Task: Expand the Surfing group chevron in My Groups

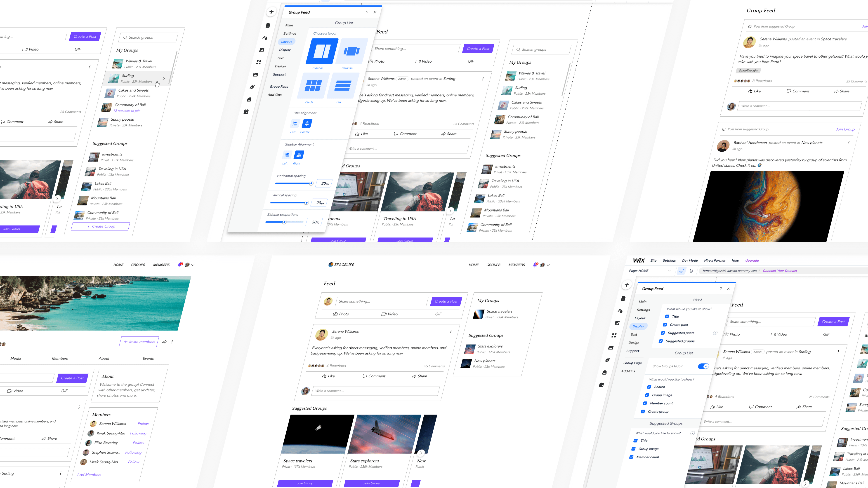Action: [164, 78]
